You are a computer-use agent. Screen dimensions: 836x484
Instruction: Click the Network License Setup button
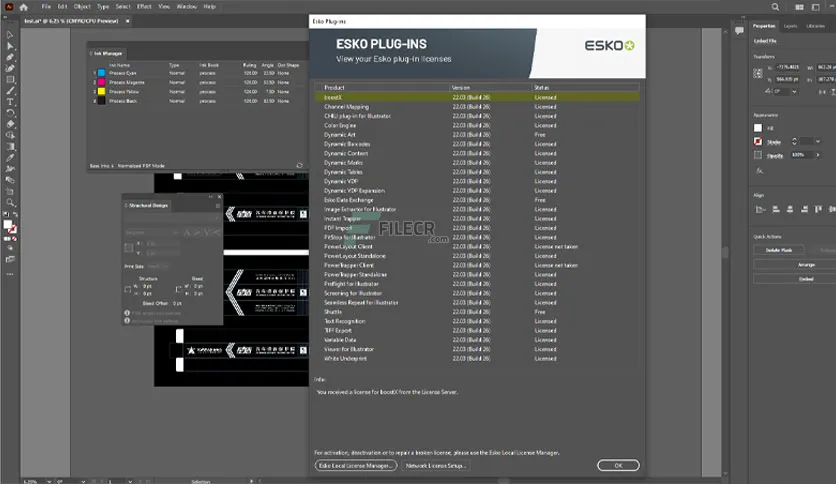tap(436, 465)
